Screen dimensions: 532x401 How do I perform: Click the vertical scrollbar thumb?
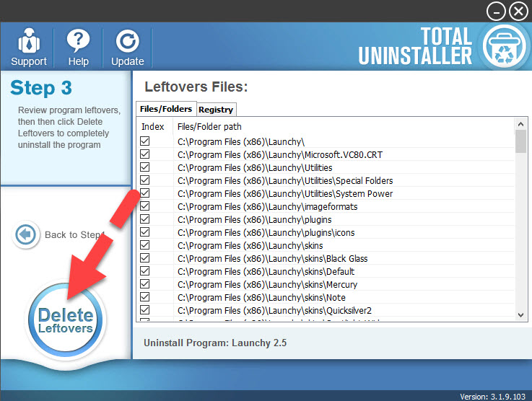point(520,141)
